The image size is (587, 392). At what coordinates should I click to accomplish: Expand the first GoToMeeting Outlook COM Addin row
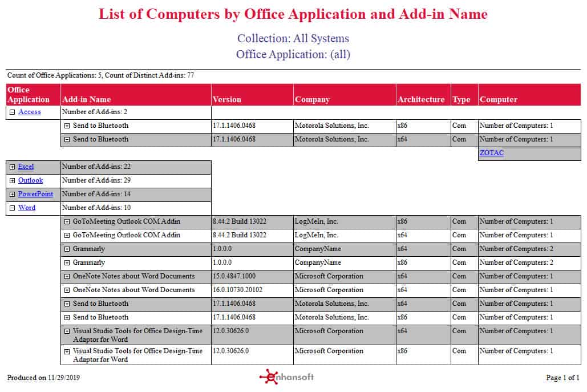[67, 221]
